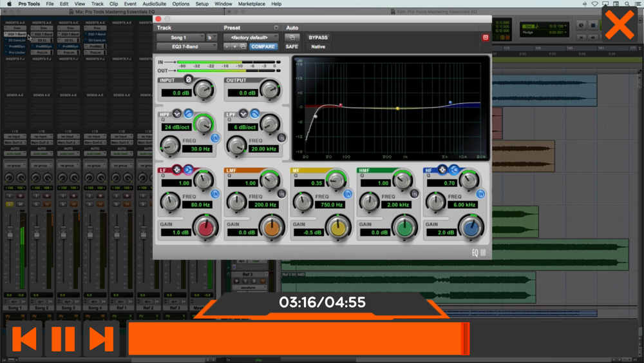Click the Pro Tools application menu
The image size is (644, 363).
[x=29, y=4]
